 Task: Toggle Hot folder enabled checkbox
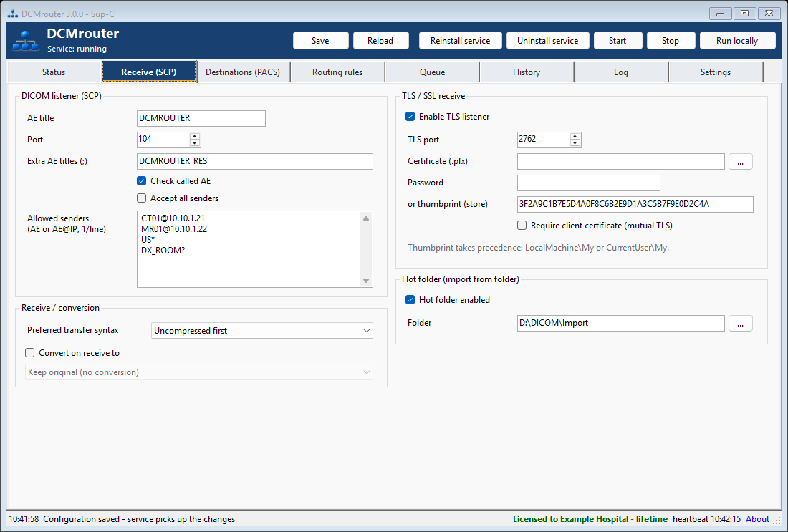pyautogui.click(x=410, y=300)
